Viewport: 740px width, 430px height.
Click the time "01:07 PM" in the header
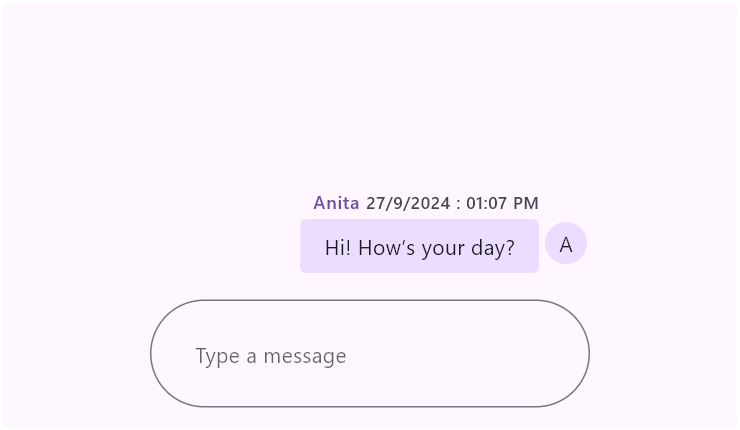pos(502,203)
